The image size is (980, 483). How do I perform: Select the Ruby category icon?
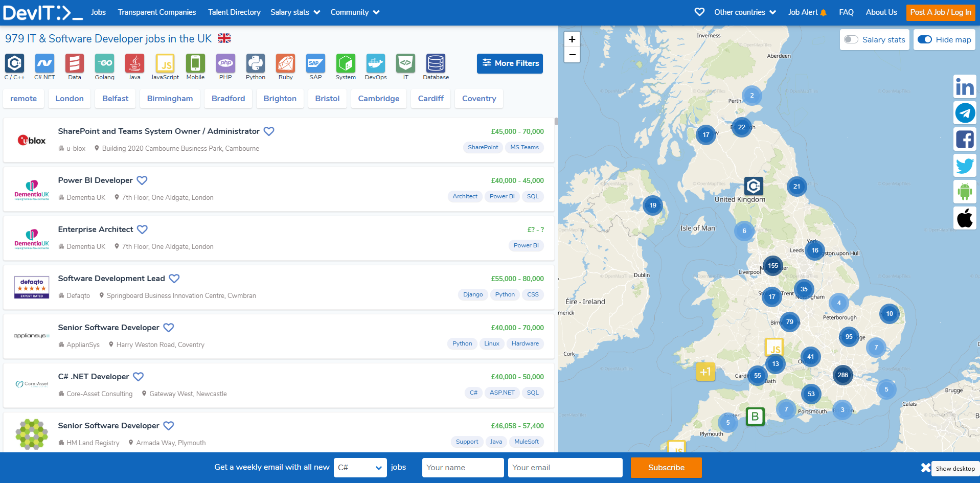coord(286,63)
